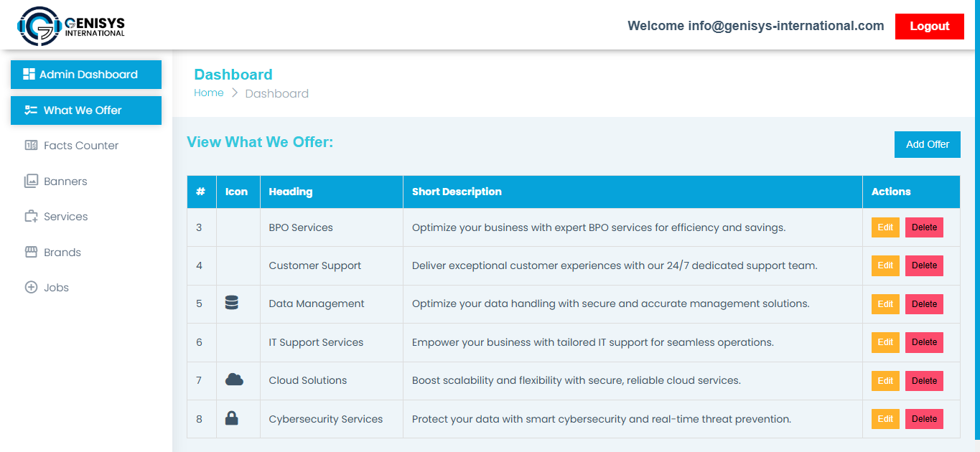Click the Brands store icon

(x=31, y=252)
